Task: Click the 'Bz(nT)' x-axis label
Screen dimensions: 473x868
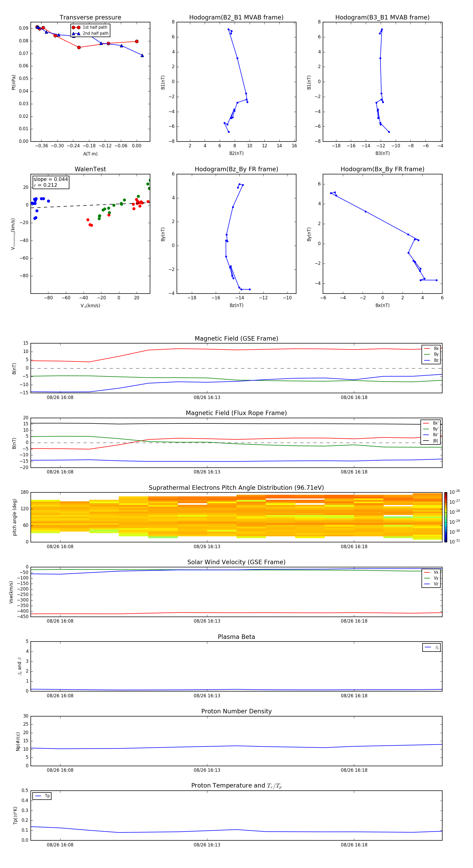Action: tap(236, 305)
